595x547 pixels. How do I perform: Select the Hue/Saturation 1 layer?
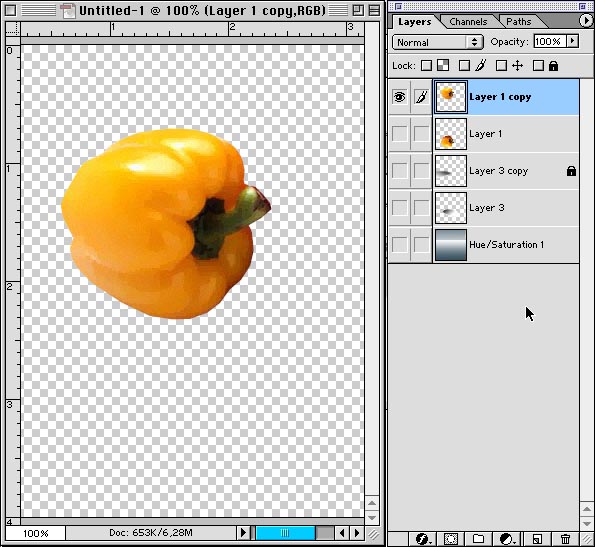pos(506,245)
